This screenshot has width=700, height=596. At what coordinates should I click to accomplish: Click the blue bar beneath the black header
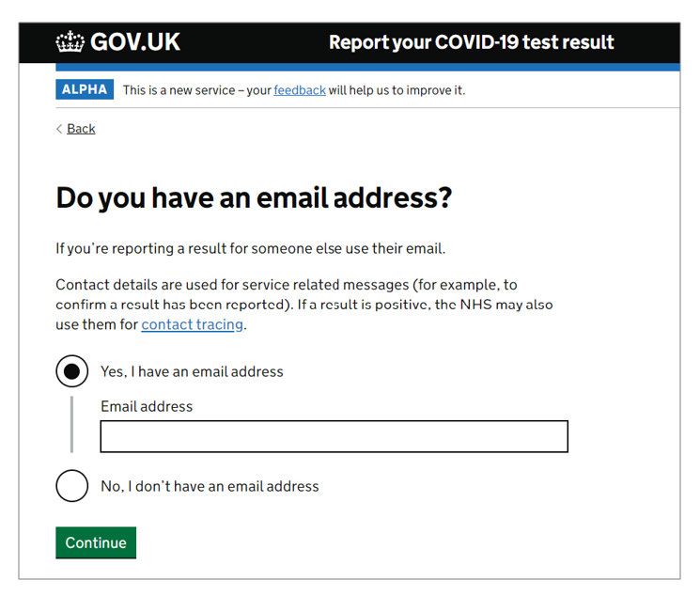pyautogui.click(x=367, y=67)
